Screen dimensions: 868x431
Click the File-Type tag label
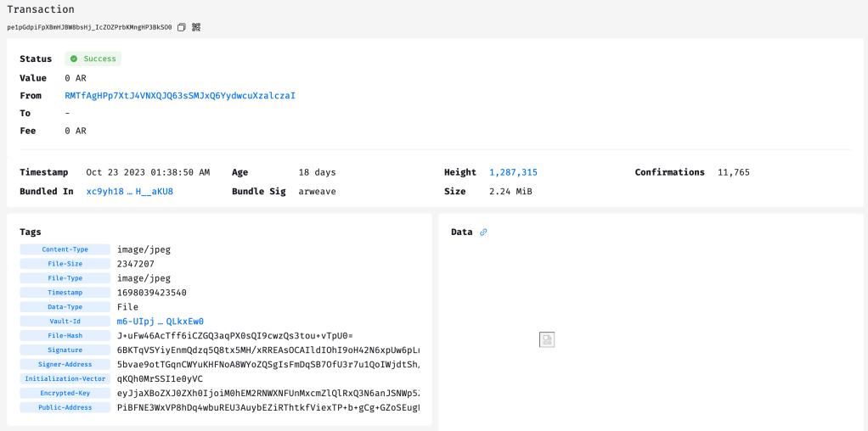[65, 278]
